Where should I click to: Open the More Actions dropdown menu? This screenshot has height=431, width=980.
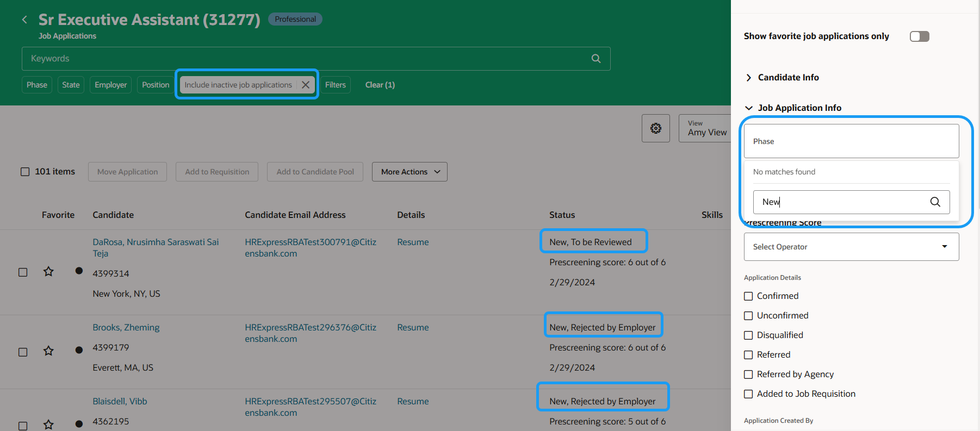(410, 172)
